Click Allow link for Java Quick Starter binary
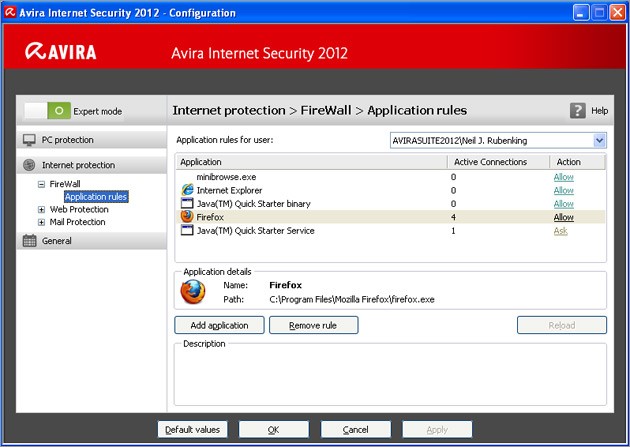This screenshot has width=630, height=447. [x=563, y=204]
